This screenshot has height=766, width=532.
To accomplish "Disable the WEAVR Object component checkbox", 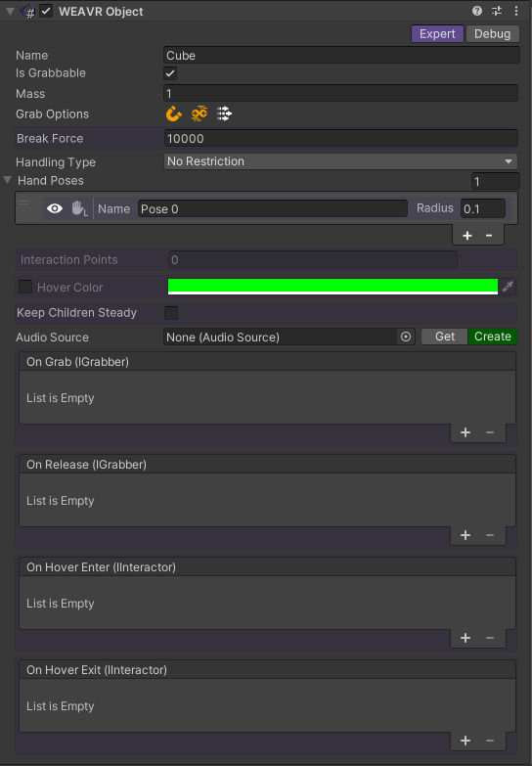I will (46, 11).
